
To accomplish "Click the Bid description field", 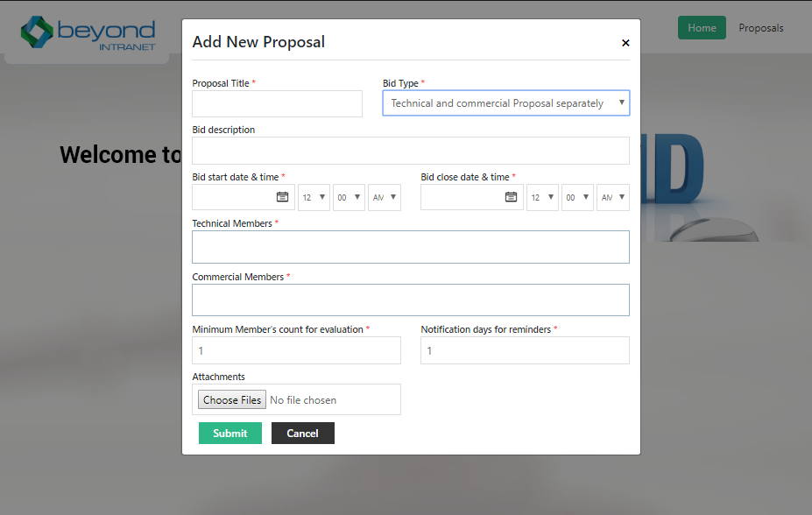I will tap(410, 151).
